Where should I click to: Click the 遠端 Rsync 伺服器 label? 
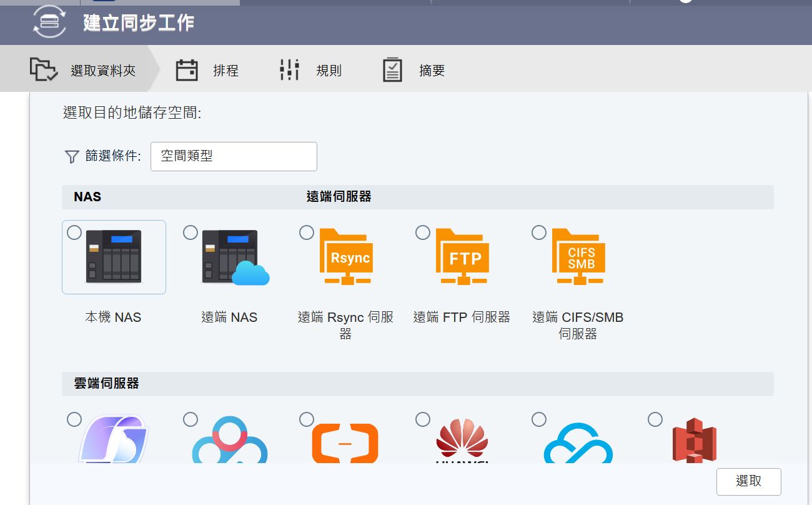[345, 326]
